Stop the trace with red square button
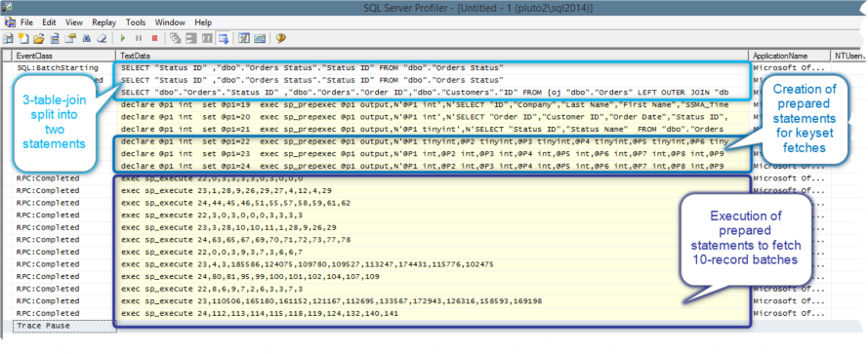Screen dimensions: 868x354 click(154, 39)
